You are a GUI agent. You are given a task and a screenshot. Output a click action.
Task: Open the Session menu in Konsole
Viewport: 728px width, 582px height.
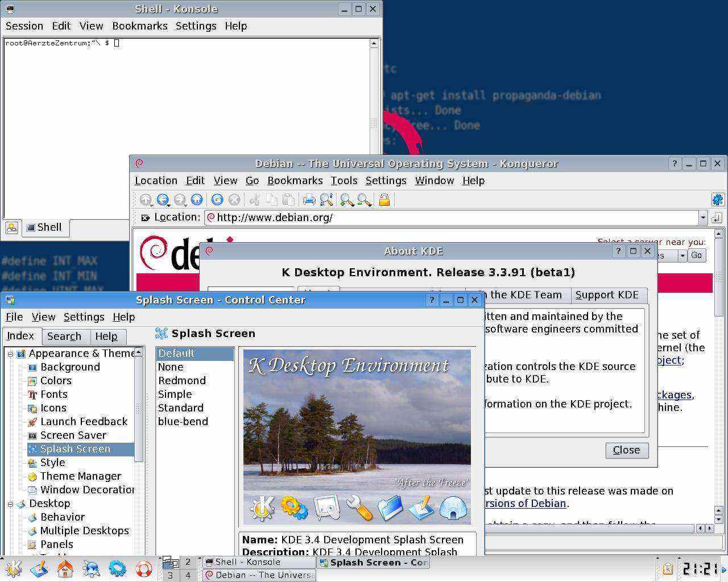coord(24,26)
